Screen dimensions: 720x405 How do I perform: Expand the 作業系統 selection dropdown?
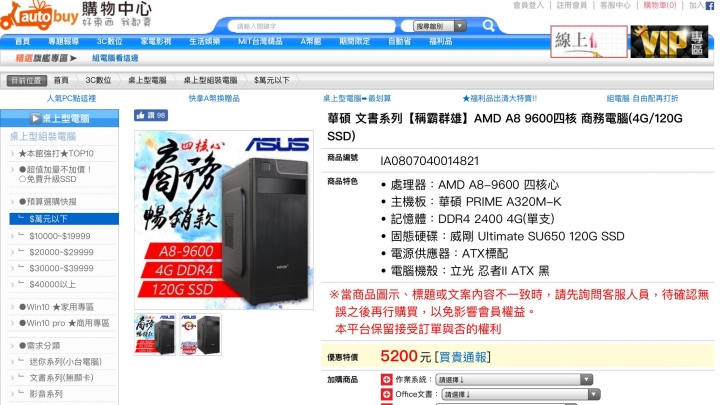click(x=514, y=379)
